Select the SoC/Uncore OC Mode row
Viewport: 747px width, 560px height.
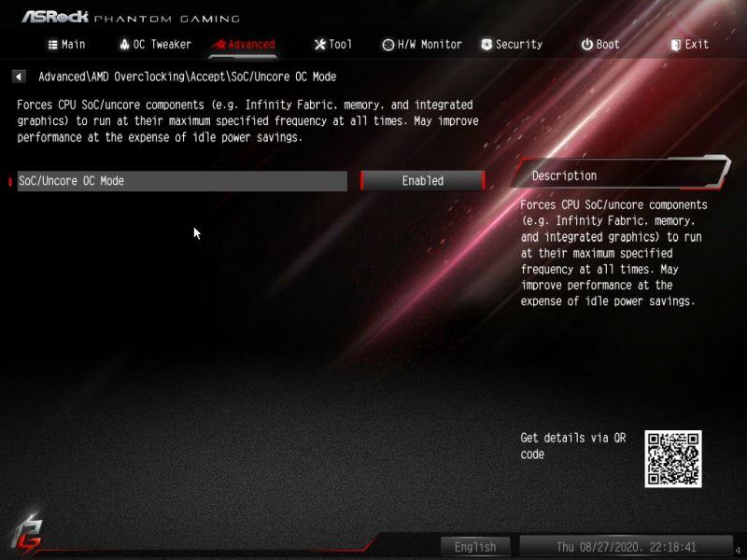182,181
